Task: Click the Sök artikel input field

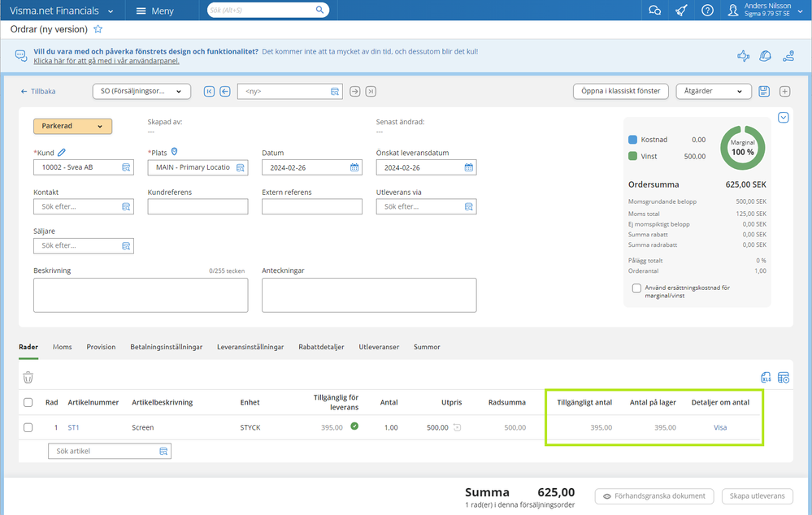Action: (109, 452)
